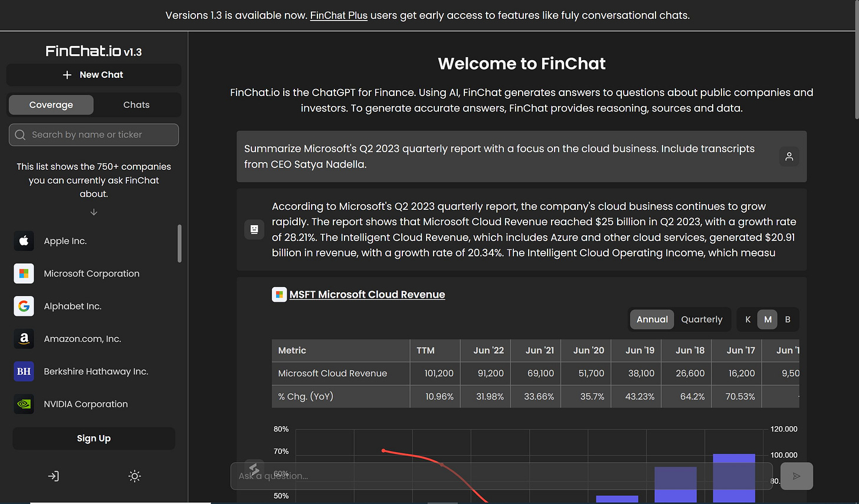
Task: Click the Alphabet Google logo icon
Action: pos(24,306)
